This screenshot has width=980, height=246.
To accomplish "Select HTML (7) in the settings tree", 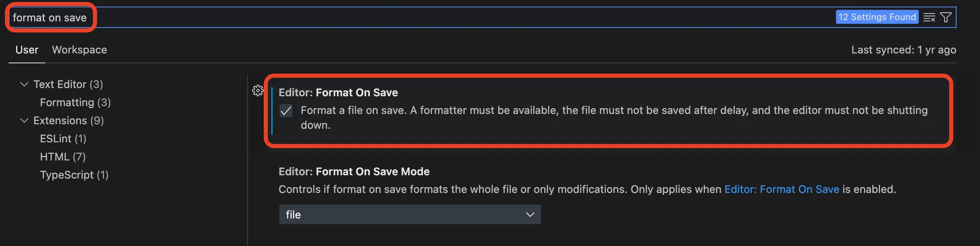I will tap(63, 157).
